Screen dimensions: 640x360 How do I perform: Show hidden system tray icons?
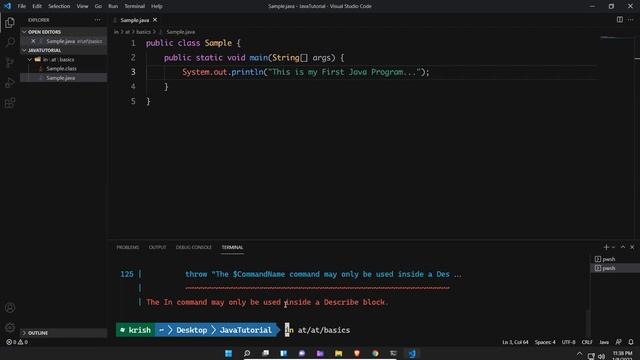(579, 354)
